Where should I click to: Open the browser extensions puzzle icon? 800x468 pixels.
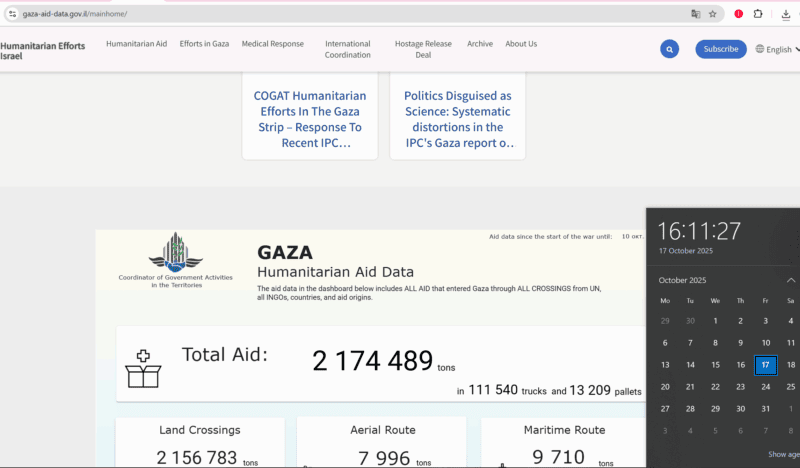(759, 14)
